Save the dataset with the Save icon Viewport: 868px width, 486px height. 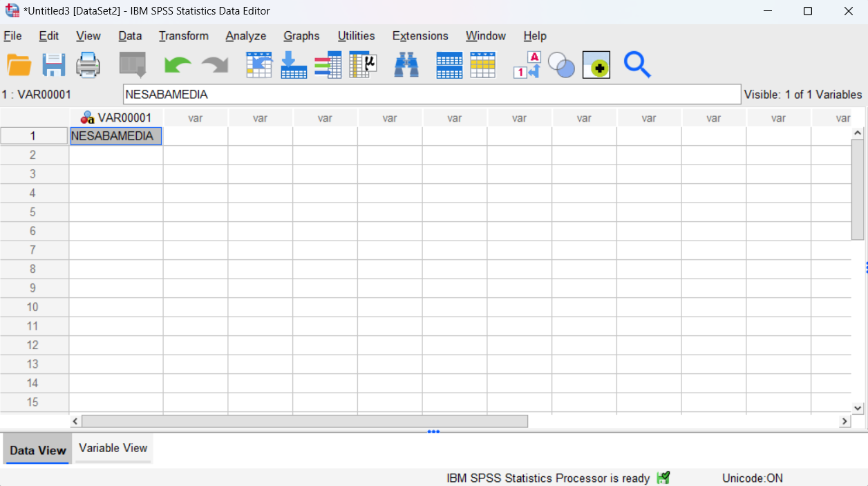(53, 64)
